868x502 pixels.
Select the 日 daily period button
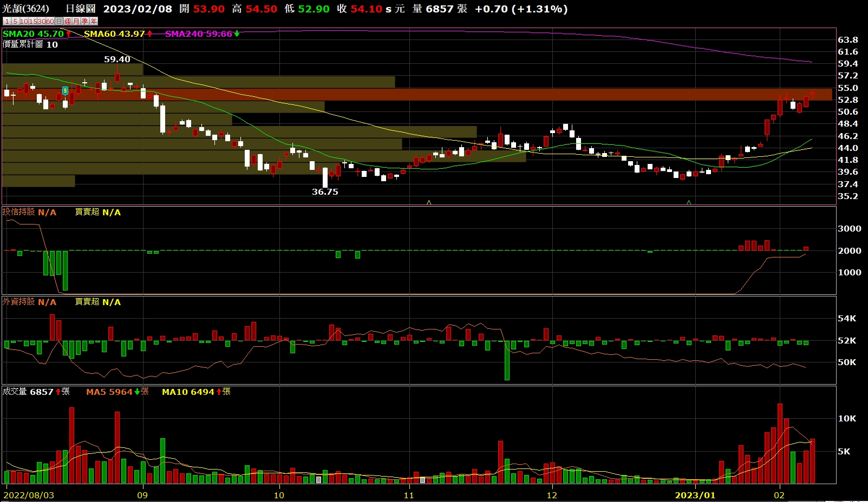point(59,21)
